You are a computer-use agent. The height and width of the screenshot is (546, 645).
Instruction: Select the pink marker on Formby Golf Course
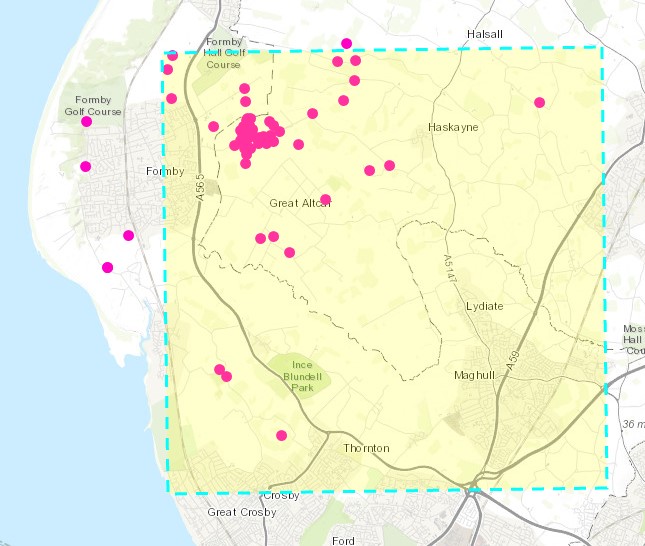pos(87,121)
